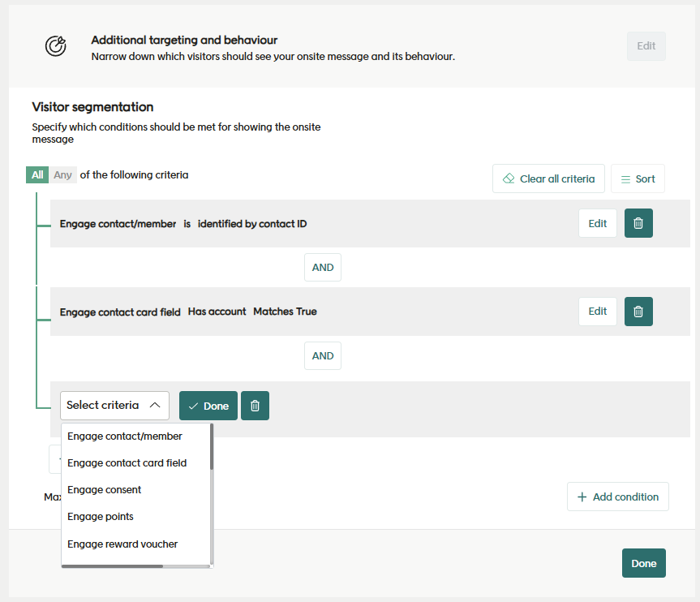Choose Engage consent from the criteria list
Viewport: 700px width, 602px height.
[x=105, y=489]
